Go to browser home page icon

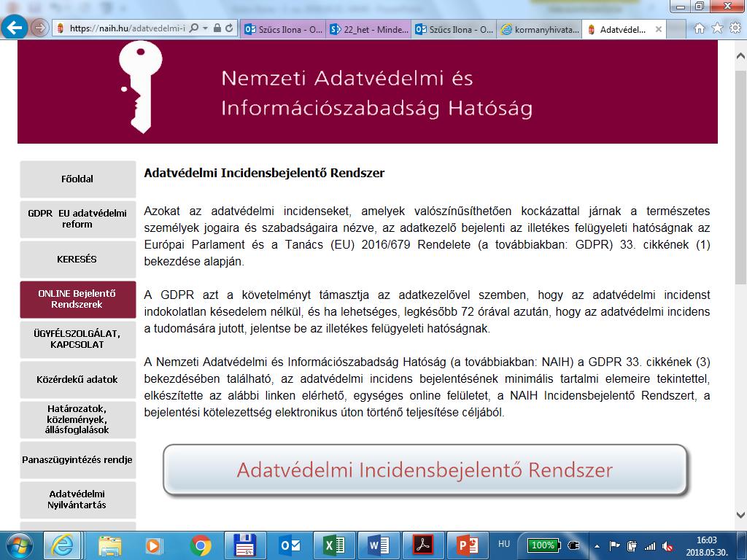700,28
